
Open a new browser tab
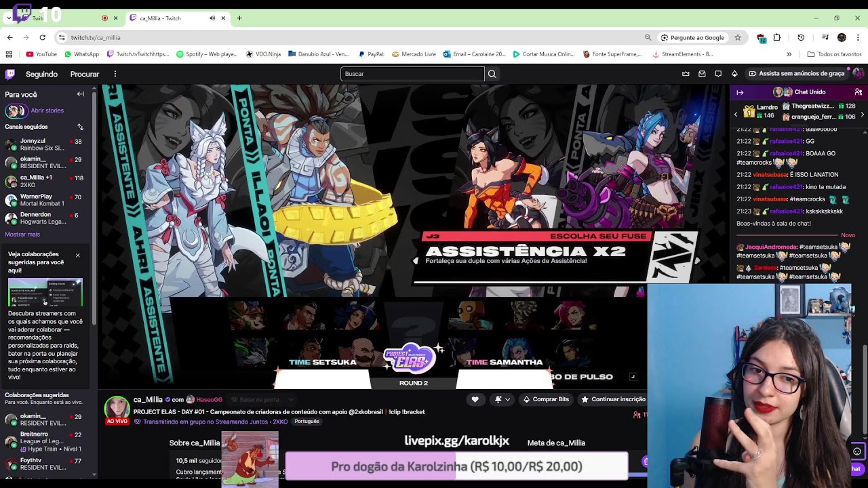tap(239, 18)
